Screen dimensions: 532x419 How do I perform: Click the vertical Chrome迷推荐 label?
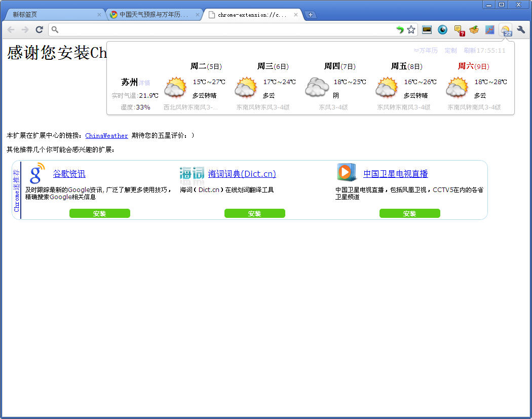click(17, 191)
